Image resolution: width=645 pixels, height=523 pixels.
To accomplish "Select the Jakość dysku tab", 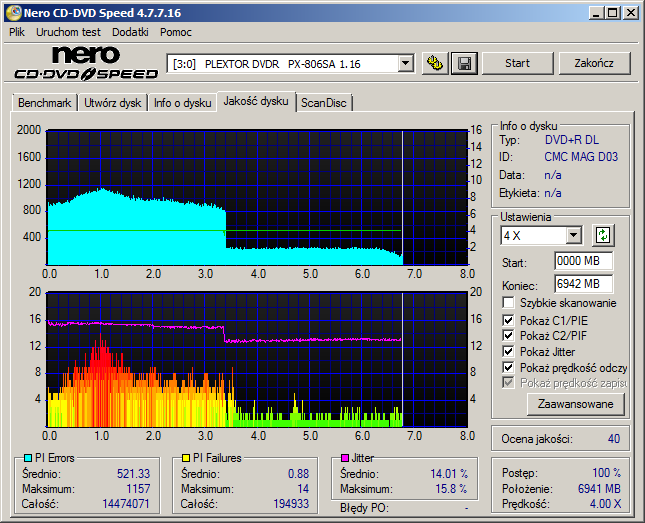I will (x=256, y=101).
